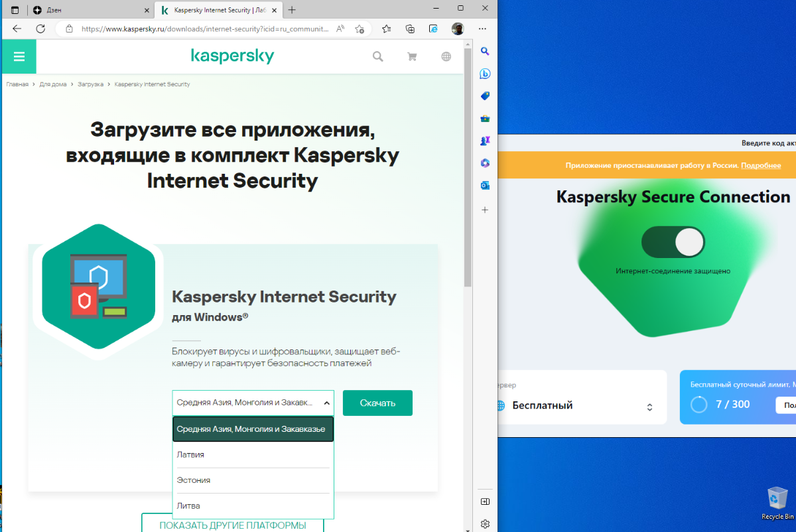Click the globe region selector icon
The height and width of the screenshot is (532, 796).
point(446,57)
